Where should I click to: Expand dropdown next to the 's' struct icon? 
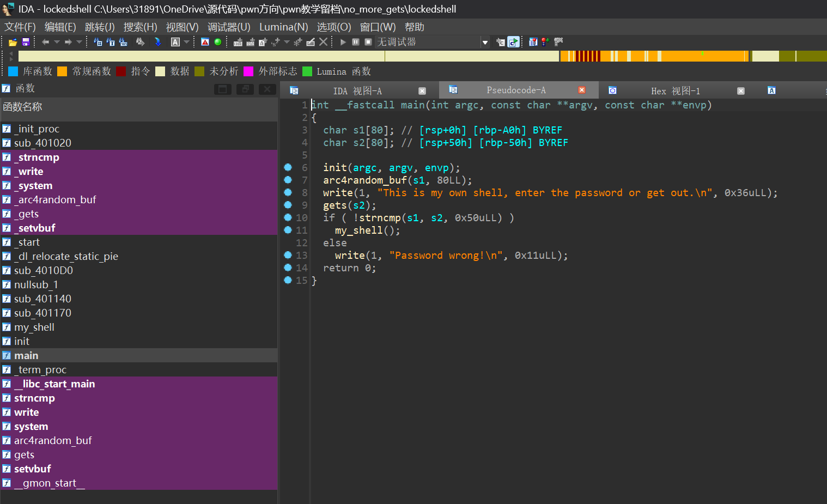[x=287, y=42]
